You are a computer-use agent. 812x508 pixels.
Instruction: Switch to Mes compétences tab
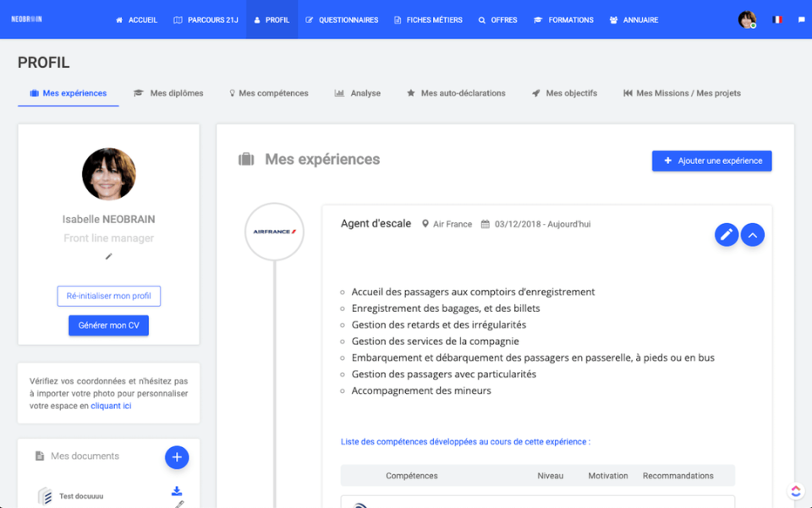click(269, 93)
